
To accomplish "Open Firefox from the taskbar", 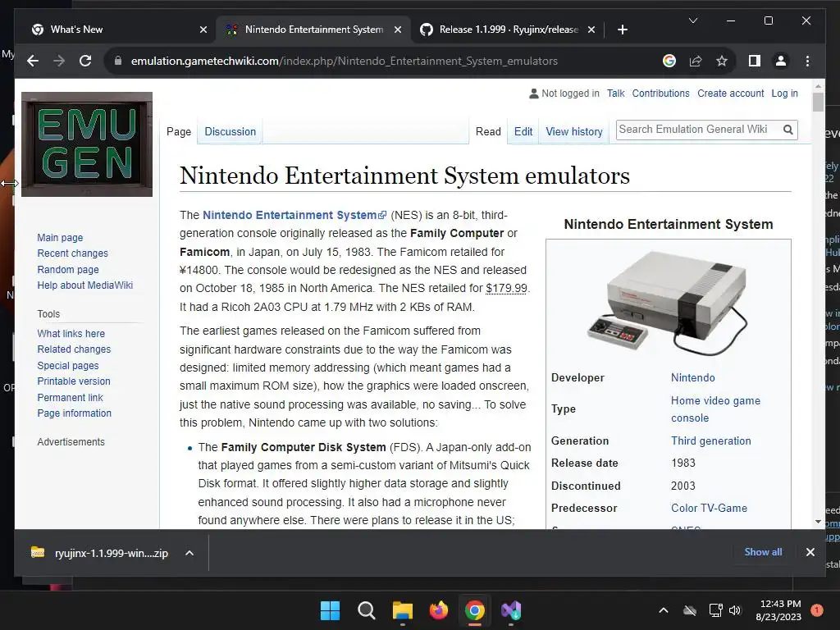I will click(x=438, y=610).
